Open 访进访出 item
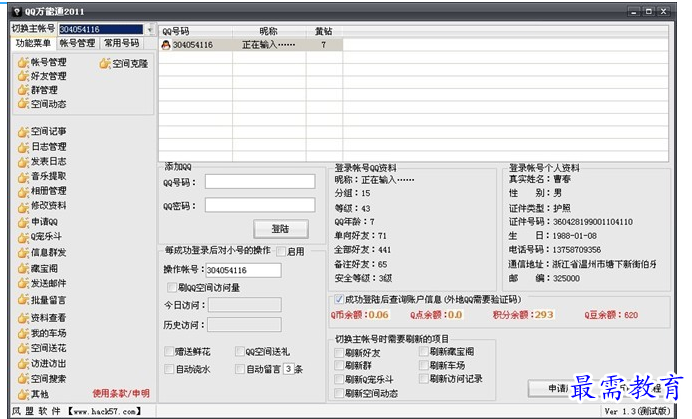Viewport: 692px width, 419px height. pyautogui.click(x=42, y=364)
